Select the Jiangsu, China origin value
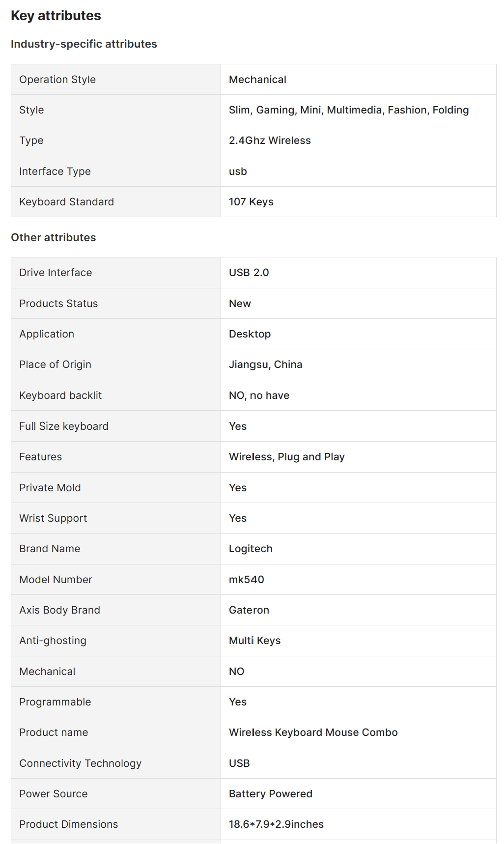Screen dimensions: 504x844 click(265, 365)
